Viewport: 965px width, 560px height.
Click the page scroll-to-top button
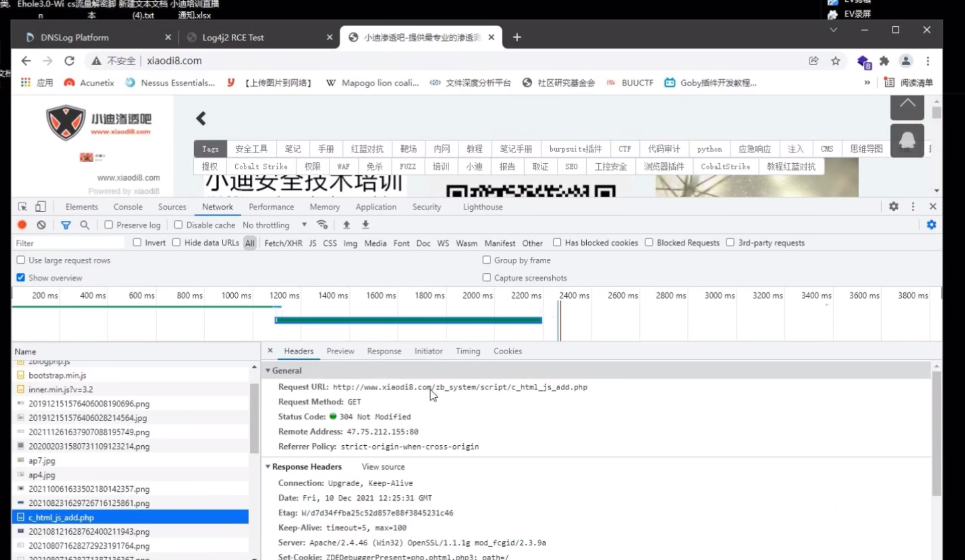tap(907, 107)
